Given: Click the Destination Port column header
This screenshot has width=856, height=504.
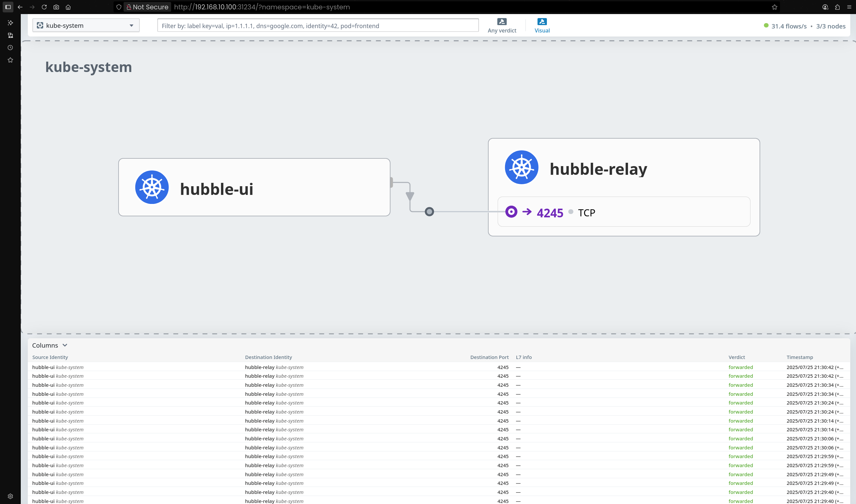Looking at the screenshot, I should click(x=490, y=357).
